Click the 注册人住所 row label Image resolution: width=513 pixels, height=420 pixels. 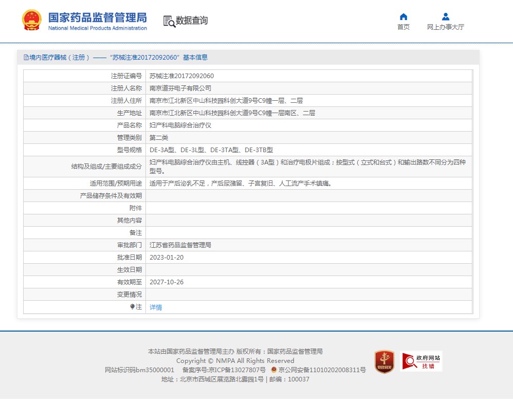pyautogui.click(x=126, y=101)
